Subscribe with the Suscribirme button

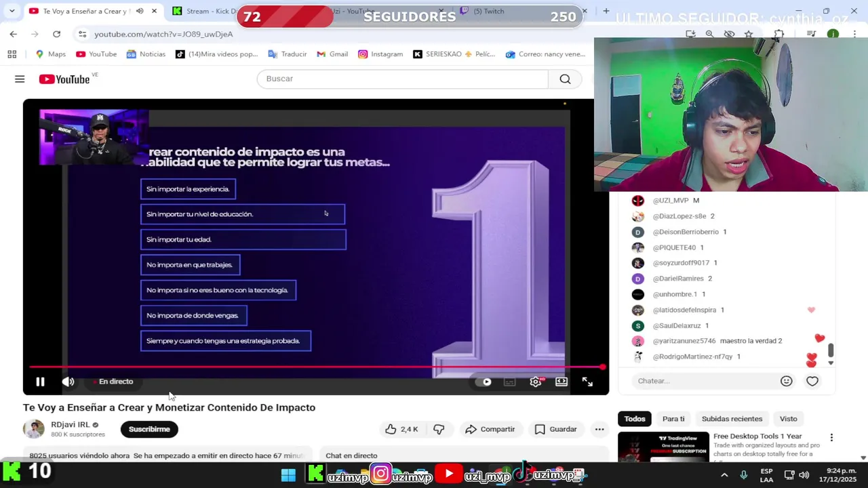[149, 429]
